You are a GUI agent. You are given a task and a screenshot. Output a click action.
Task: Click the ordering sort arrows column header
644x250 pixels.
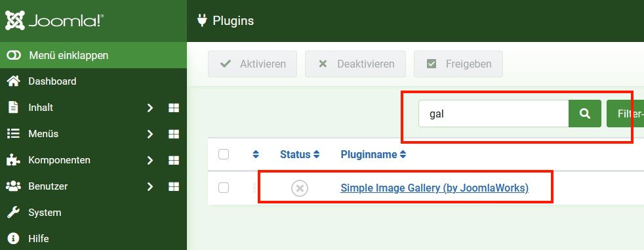(256, 154)
